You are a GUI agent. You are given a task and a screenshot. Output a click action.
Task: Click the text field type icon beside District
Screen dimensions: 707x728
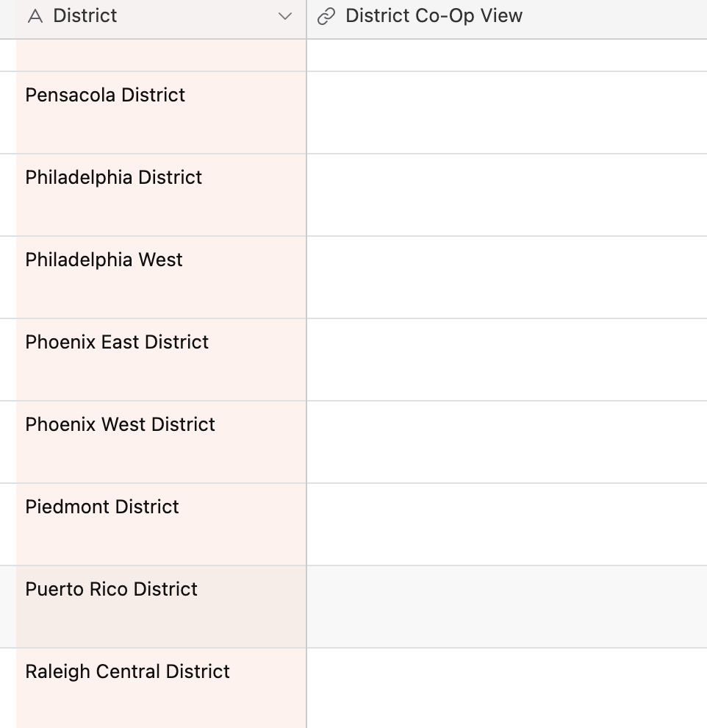click(35, 16)
